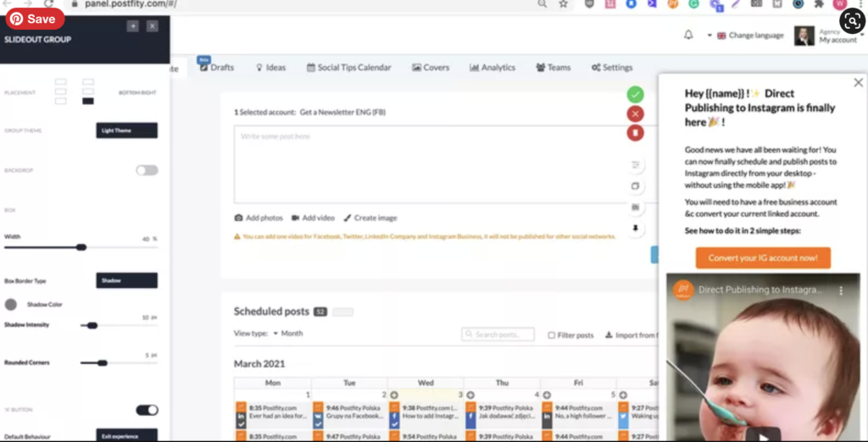Click the pin icon beside the editor
This screenshot has height=442, width=868.
point(636,229)
